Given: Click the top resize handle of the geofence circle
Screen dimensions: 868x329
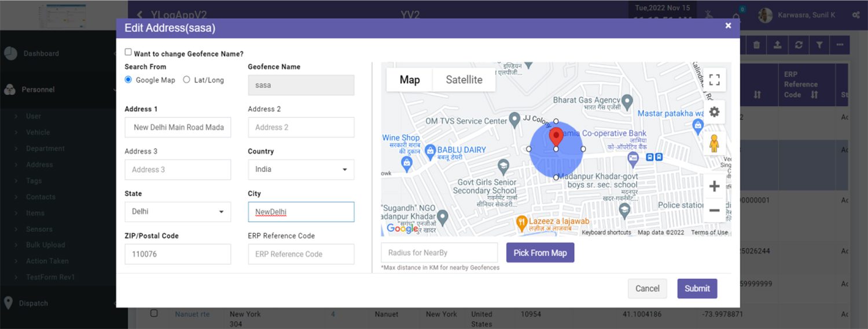Looking at the screenshot, I should click(556, 121).
